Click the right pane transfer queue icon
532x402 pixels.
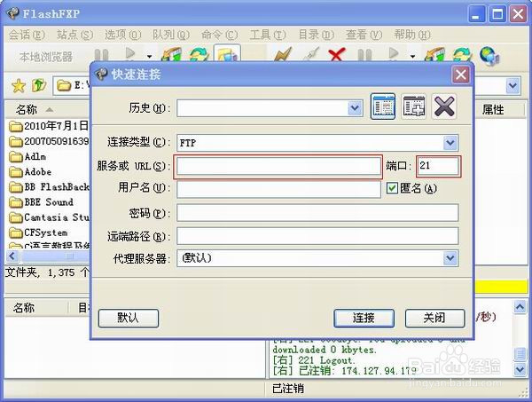(435, 55)
